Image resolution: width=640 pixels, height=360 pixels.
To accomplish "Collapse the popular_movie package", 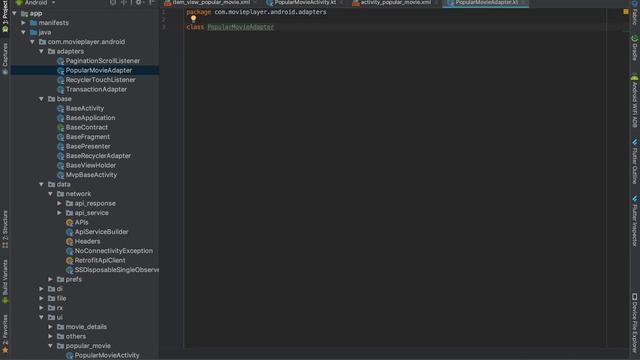I will pos(51,346).
